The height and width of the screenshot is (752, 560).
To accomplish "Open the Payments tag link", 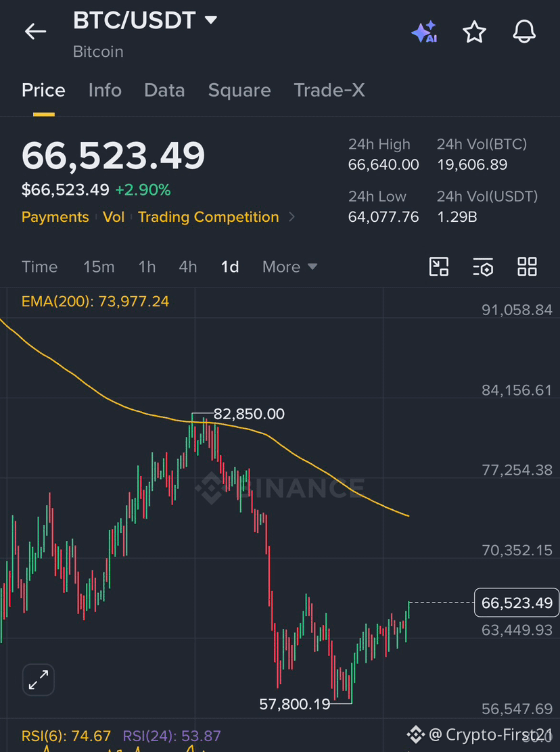I will pyautogui.click(x=55, y=217).
